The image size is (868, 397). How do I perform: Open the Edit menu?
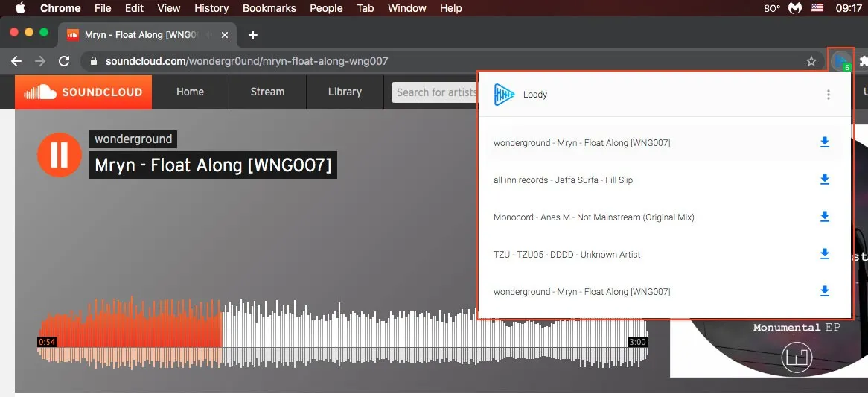tap(135, 8)
